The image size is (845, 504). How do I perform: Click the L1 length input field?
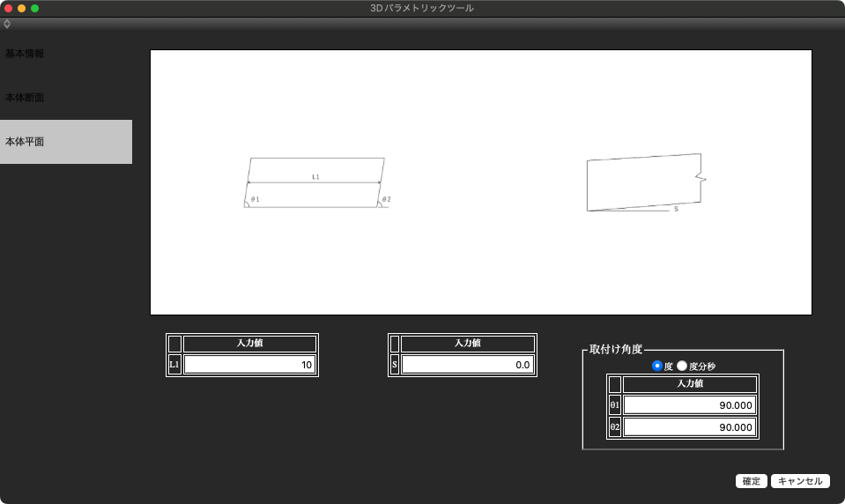[249, 365]
